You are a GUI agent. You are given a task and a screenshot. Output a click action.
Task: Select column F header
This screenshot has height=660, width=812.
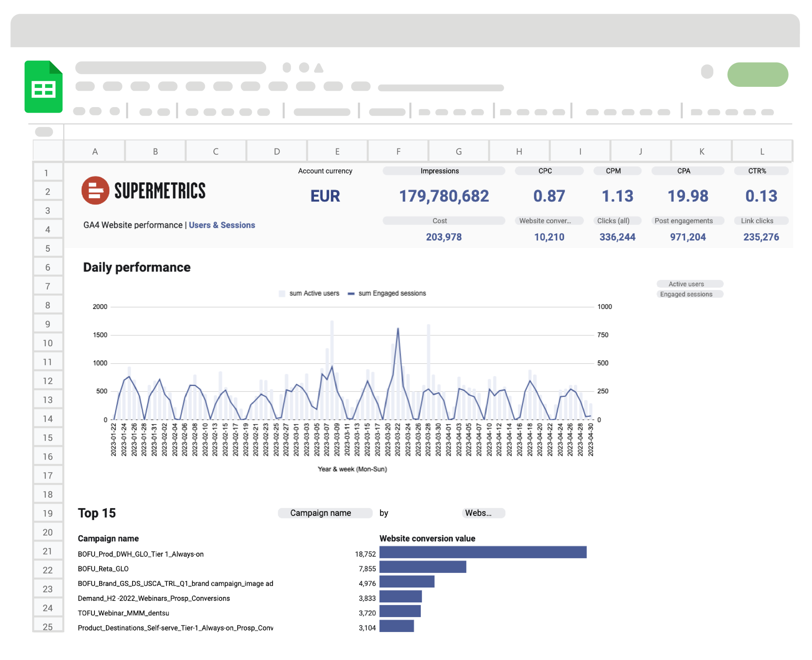click(x=398, y=151)
